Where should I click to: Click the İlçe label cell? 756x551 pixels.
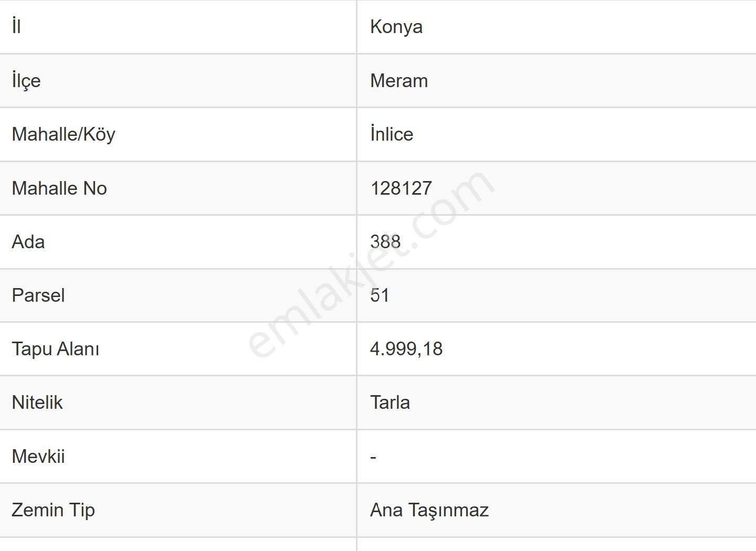coord(26,81)
